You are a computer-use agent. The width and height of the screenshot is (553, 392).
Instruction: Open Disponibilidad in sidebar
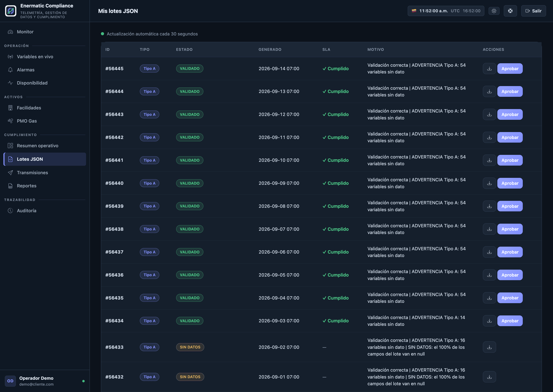(x=45, y=83)
